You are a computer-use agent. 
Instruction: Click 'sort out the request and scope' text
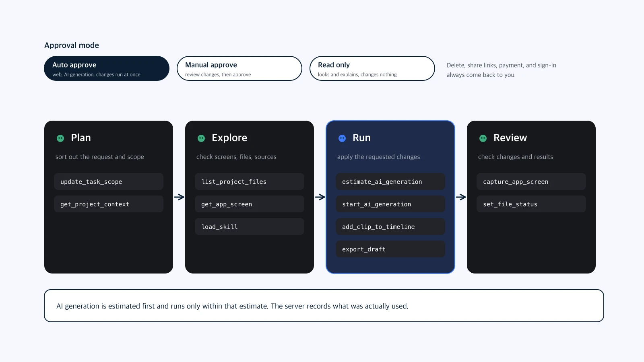click(x=100, y=157)
